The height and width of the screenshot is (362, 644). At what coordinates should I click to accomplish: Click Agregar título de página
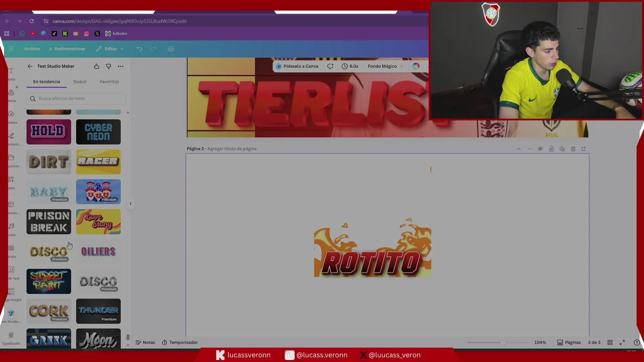pyautogui.click(x=232, y=149)
